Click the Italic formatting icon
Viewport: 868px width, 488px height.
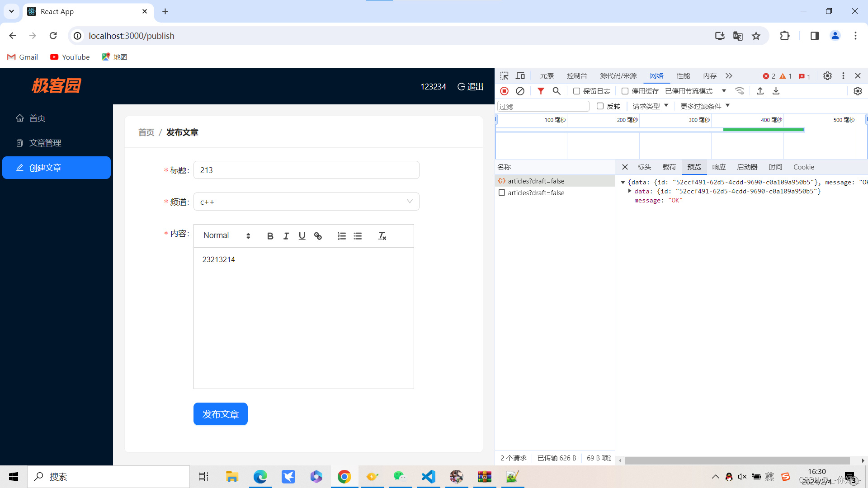click(x=286, y=235)
